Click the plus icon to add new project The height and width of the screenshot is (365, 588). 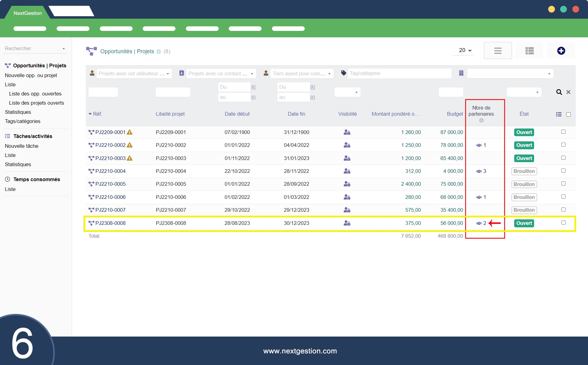(x=561, y=51)
